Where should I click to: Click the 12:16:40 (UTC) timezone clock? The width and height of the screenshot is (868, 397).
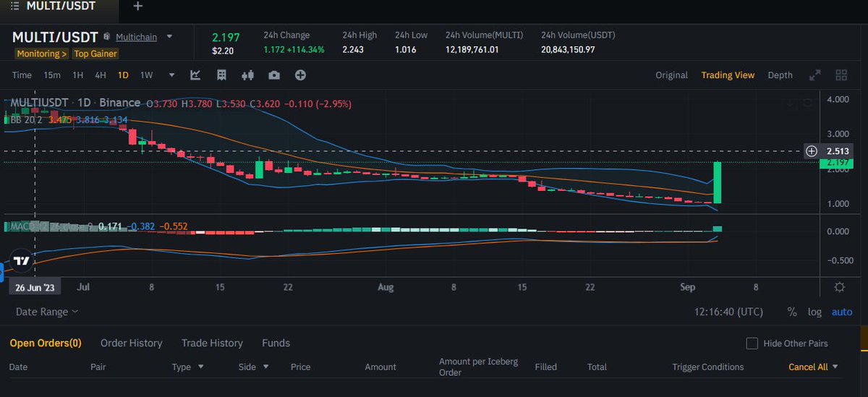(x=727, y=312)
